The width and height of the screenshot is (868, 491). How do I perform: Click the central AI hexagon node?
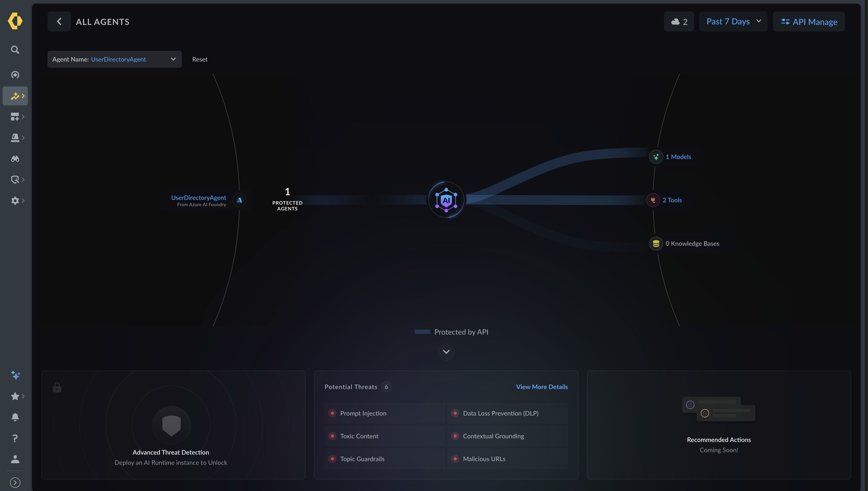click(446, 200)
